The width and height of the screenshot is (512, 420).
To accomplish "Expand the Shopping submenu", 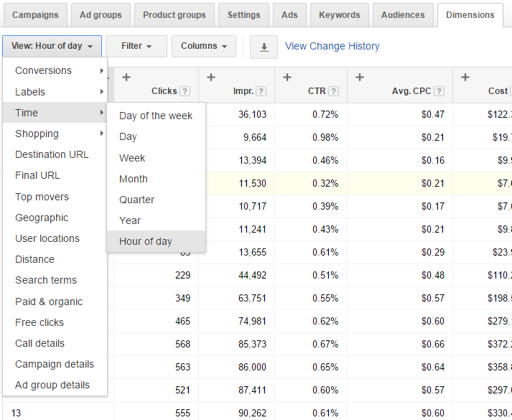I will tap(55, 134).
